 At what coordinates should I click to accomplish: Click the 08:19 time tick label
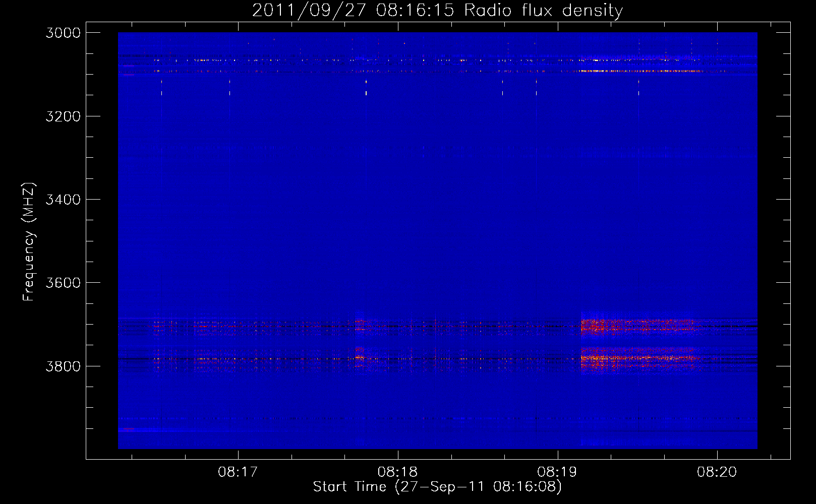(558, 472)
